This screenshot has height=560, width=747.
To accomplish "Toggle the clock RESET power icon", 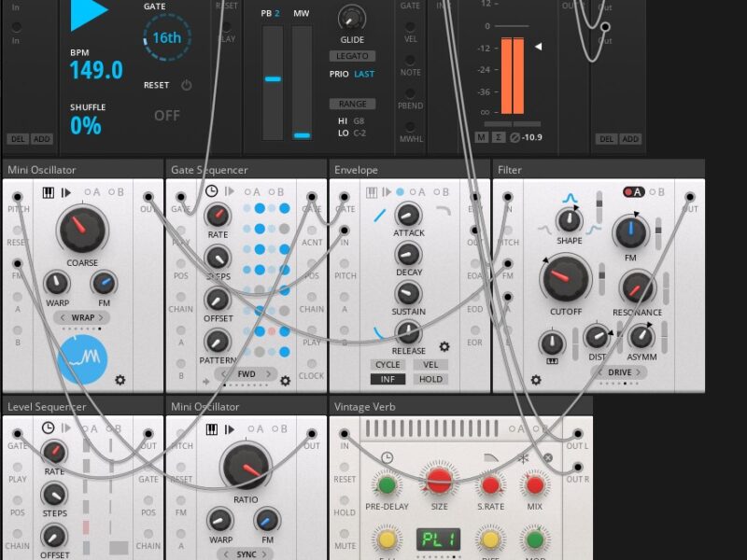I will coord(186,85).
